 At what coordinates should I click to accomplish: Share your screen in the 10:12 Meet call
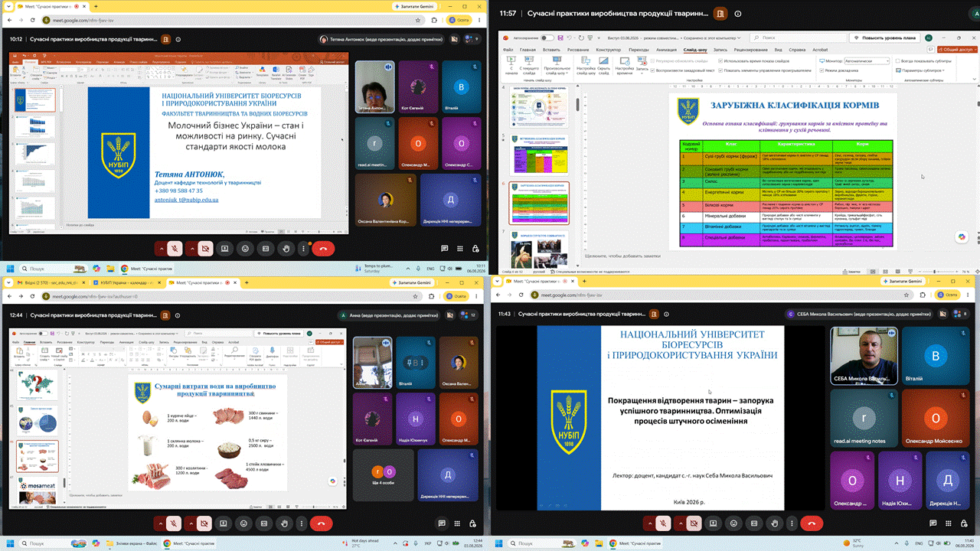(225, 248)
